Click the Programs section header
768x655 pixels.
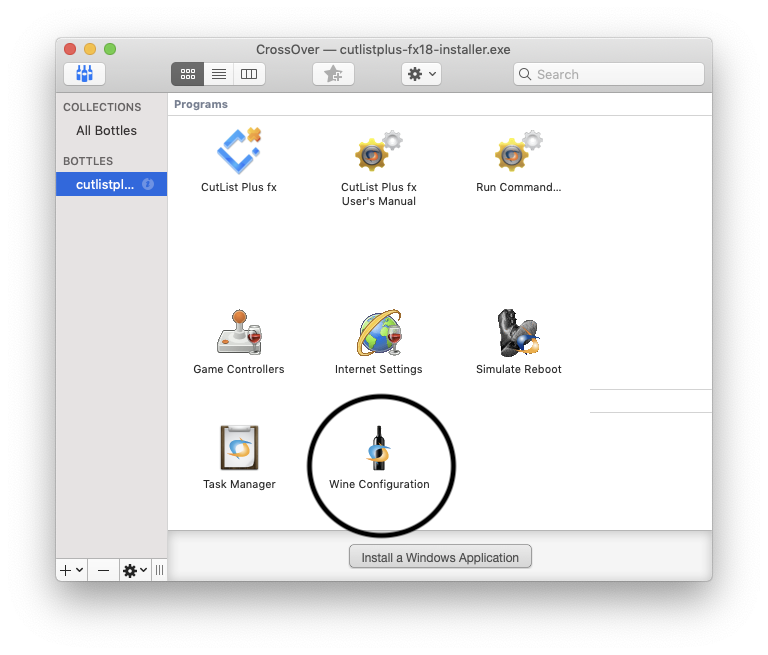click(x=201, y=104)
